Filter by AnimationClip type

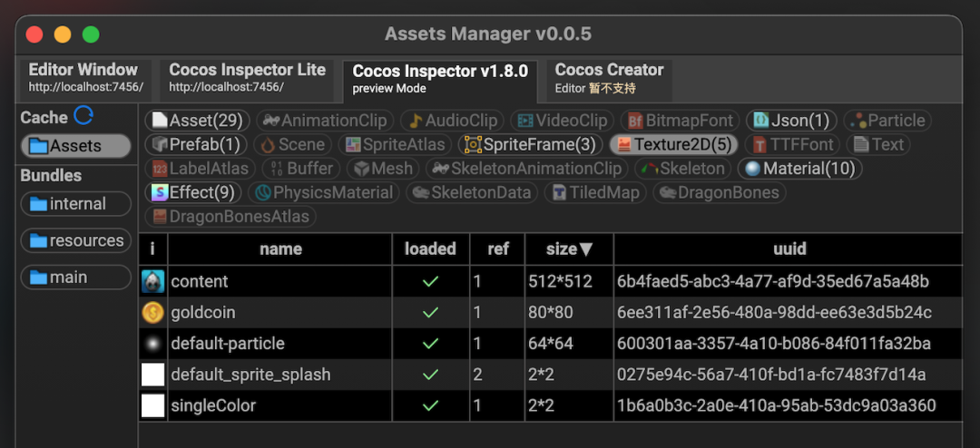pos(325,120)
